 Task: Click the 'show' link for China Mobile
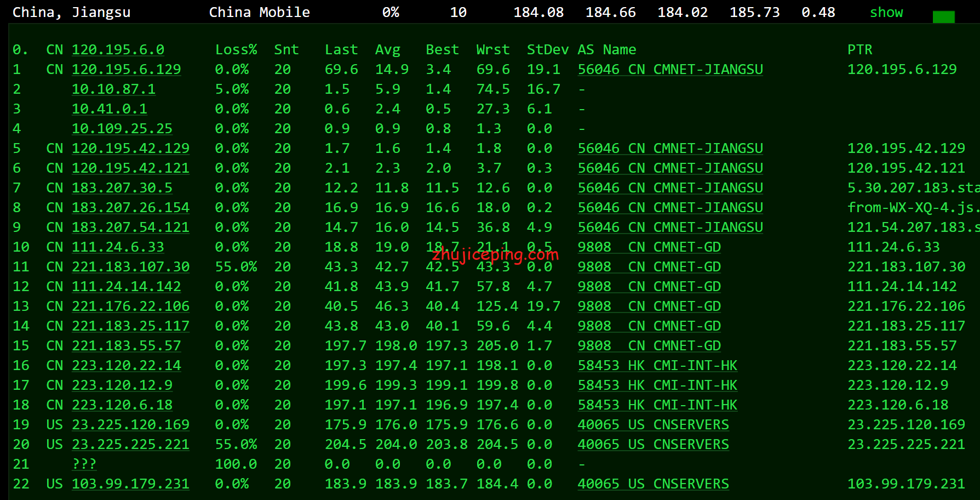[886, 12]
